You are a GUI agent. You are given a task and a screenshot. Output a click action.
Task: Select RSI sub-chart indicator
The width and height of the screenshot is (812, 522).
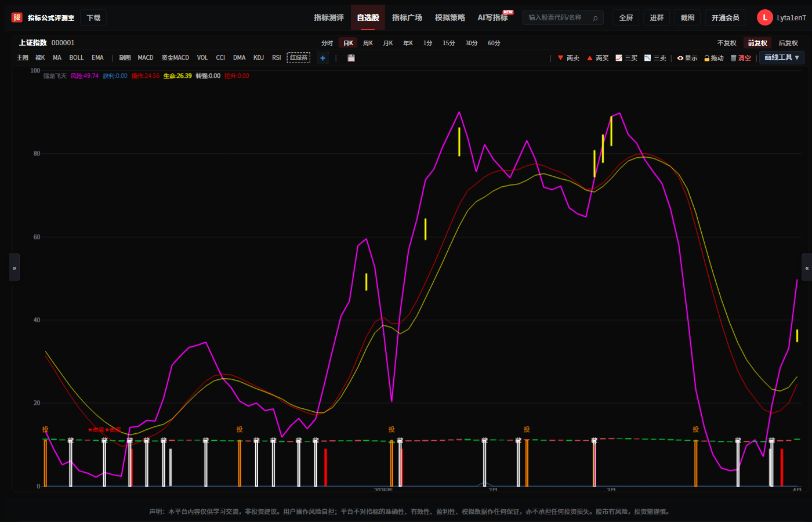pyautogui.click(x=277, y=58)
